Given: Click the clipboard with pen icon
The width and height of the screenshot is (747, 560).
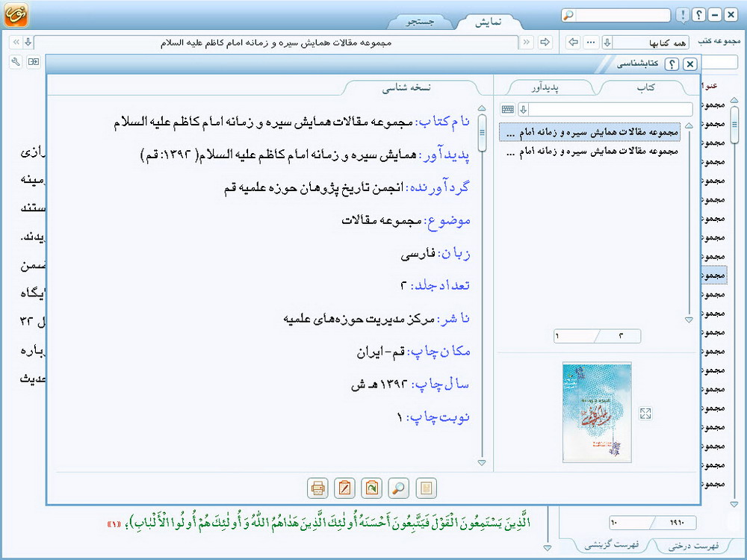Looking at the screenshot, I should coord(344,488).
